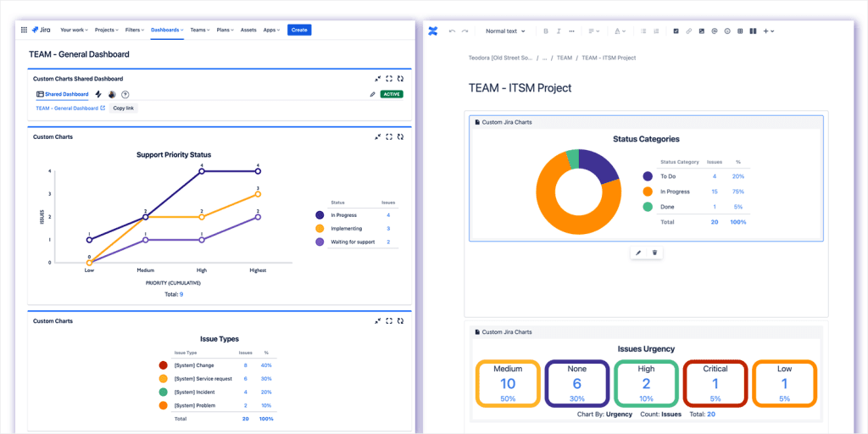This screenshot has height=434, width=868.
Task: Open the plus insert-more dropdown
Action: click(x=769, y=31)
